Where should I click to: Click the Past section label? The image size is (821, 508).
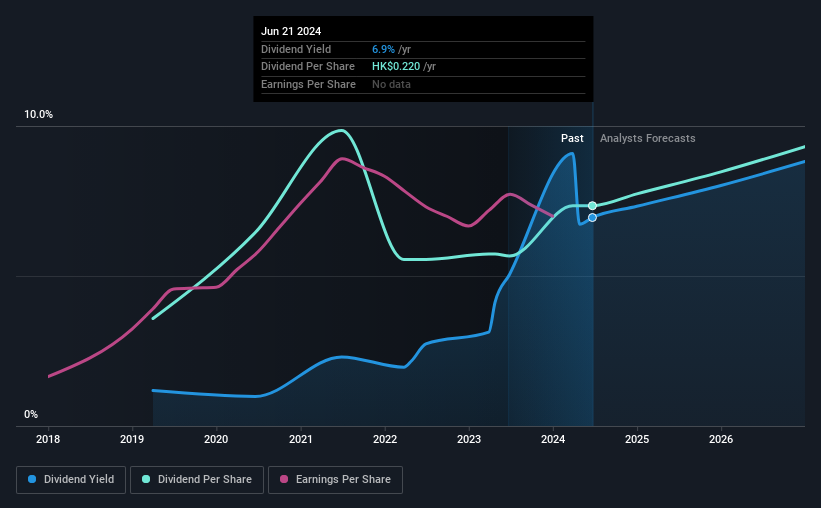pyautogui.click(x=572, y=138)
